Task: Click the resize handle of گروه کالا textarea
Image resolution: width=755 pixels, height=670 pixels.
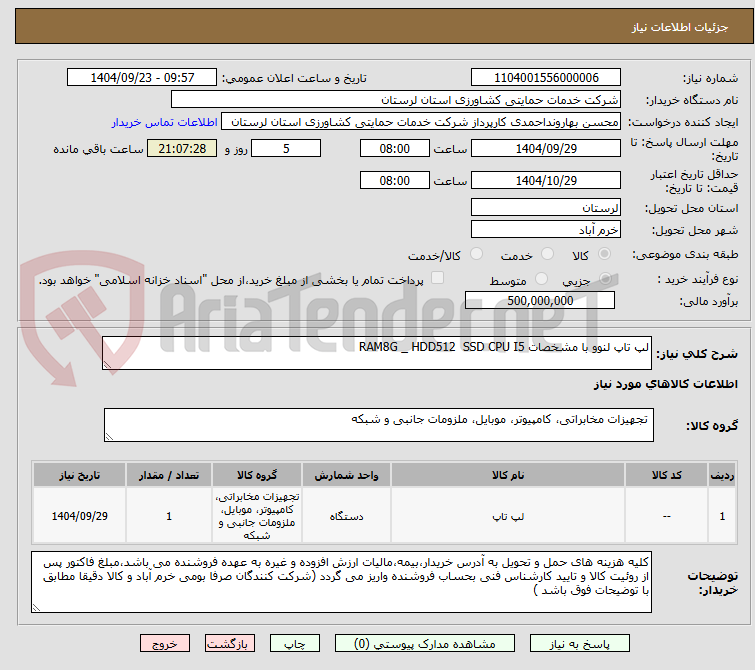Action: 109,436
